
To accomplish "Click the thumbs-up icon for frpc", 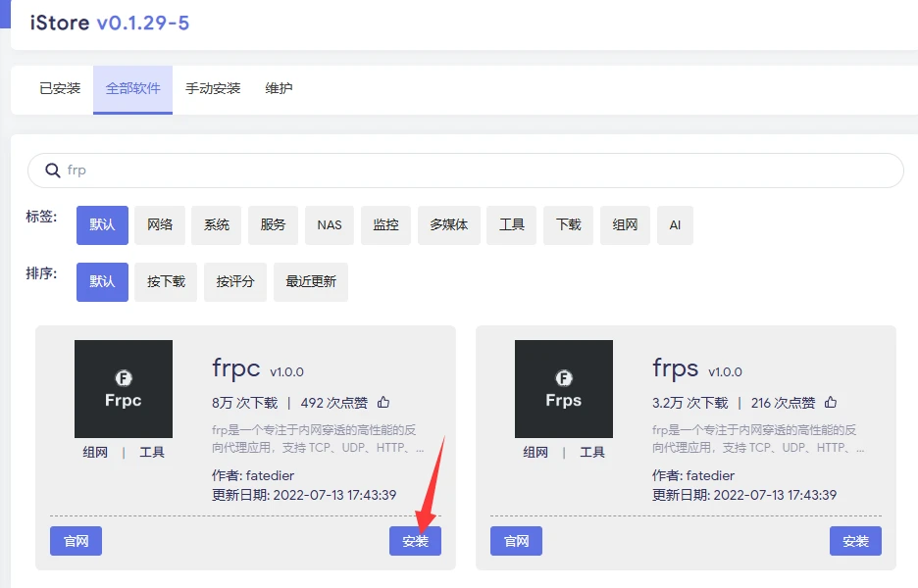I will [383, 402].
